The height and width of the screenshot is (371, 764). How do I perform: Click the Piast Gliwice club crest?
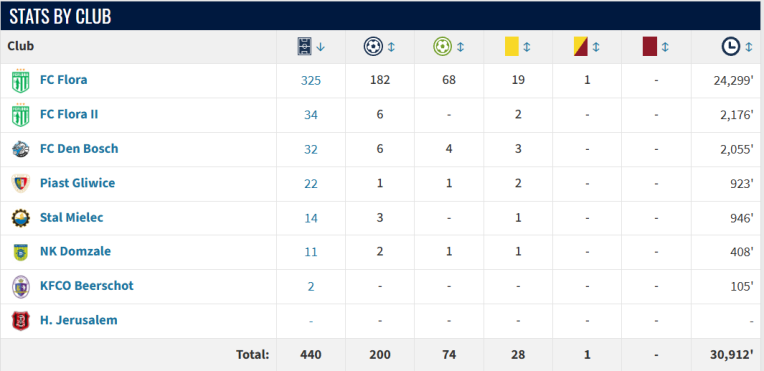[x=20, y=183]
